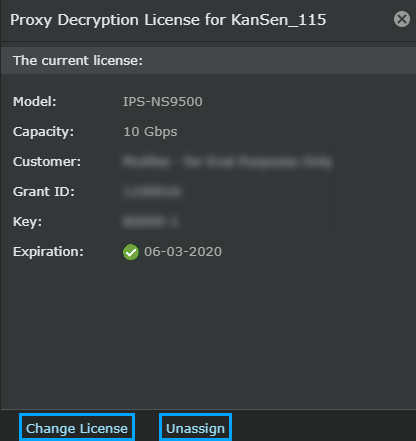Click the Expiration: label
The width and height of the screenshot is (416, 441).
(x=48, y=252)
